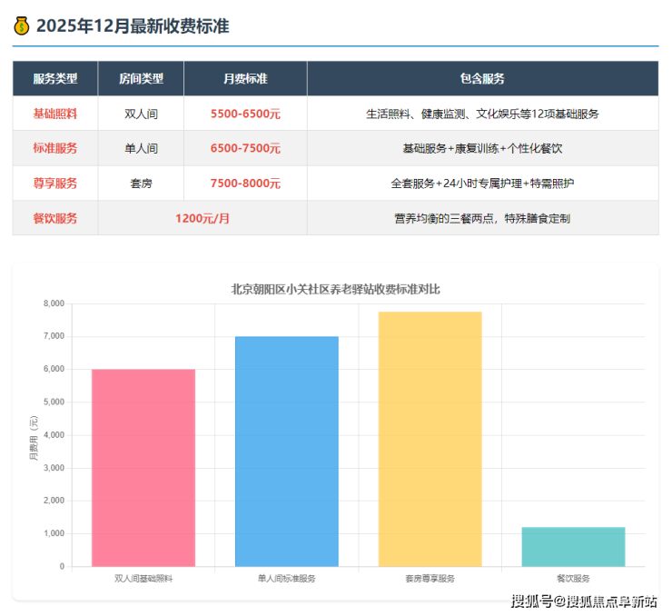Open the red 基础照料 service link
This screenshot has width=672, height=616.
(54, 114)
